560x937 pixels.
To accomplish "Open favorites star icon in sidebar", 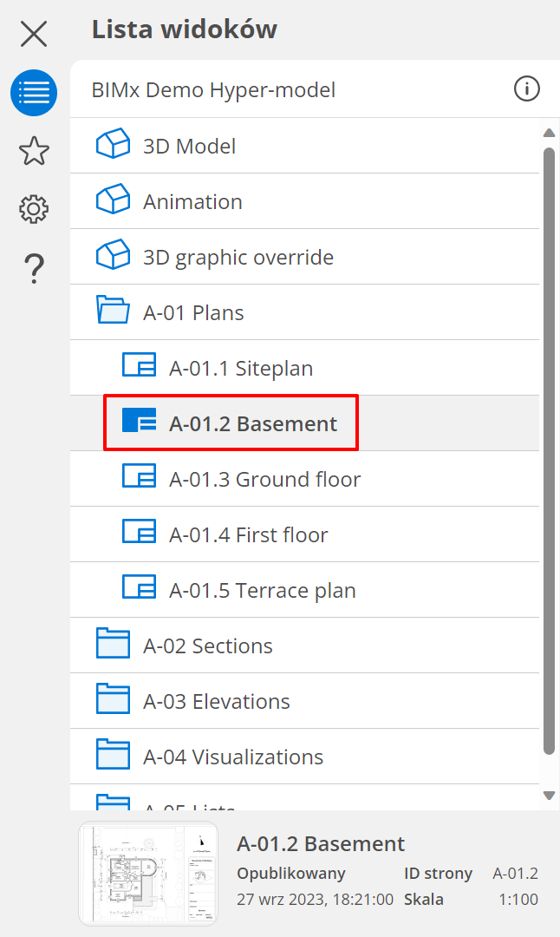I will pyautogui.click(x=34, y=151).
